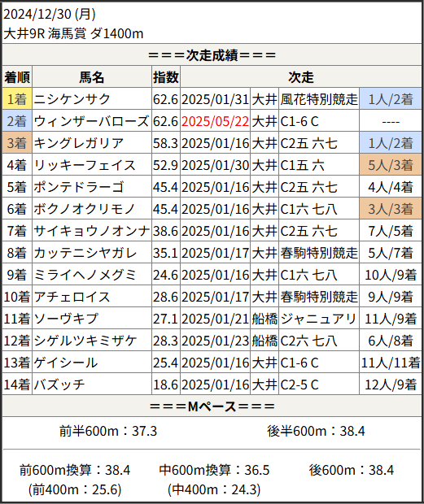Click the 5人/3着 result cell

391,165
